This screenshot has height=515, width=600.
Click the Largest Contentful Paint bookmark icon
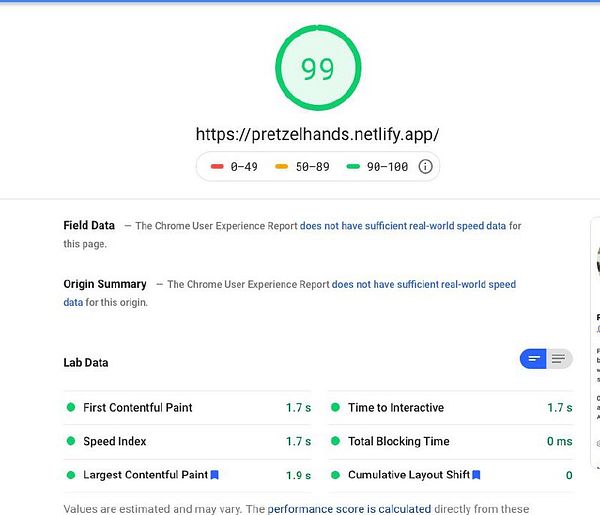pos(214,475)
